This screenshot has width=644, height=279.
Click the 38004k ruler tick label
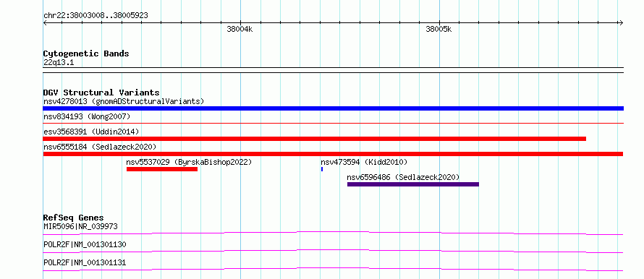pyautogui.click(x=240, y=30)
